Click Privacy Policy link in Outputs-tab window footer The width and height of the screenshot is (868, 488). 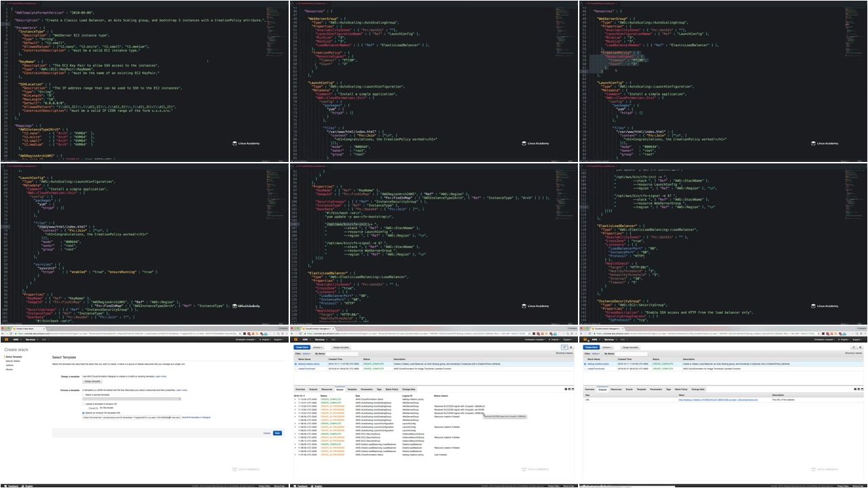click(842, 486)
